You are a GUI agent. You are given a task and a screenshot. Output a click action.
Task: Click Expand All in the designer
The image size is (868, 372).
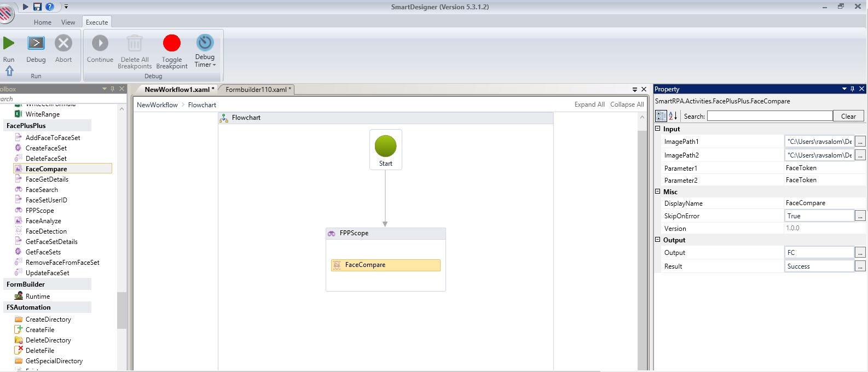[x=589, y=104]
